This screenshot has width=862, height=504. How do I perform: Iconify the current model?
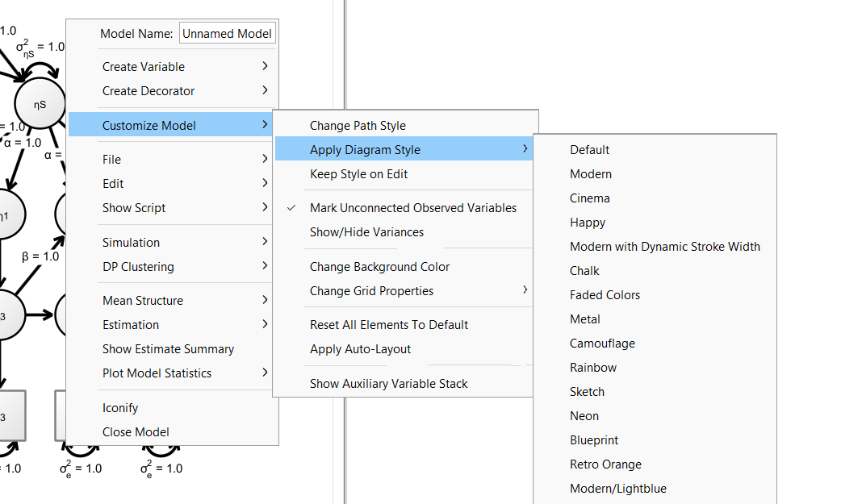pyautogui.click(x=120, y=408)
